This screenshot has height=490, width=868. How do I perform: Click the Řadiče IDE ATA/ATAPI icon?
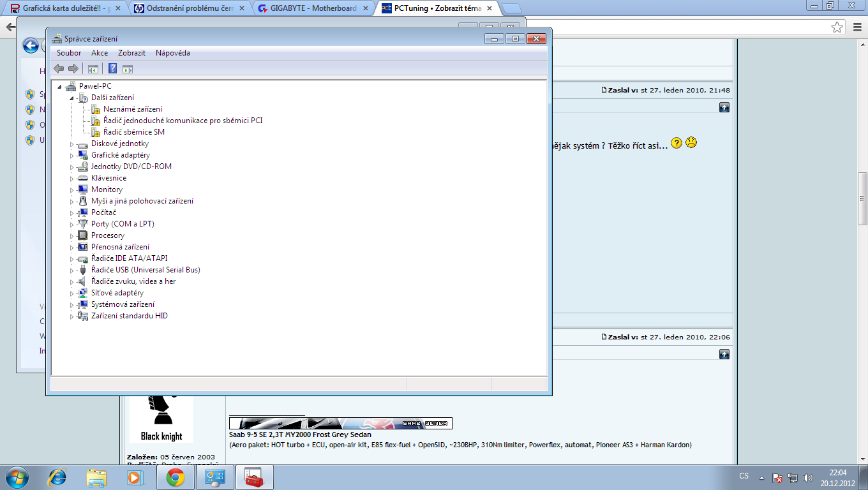[82, 258]
